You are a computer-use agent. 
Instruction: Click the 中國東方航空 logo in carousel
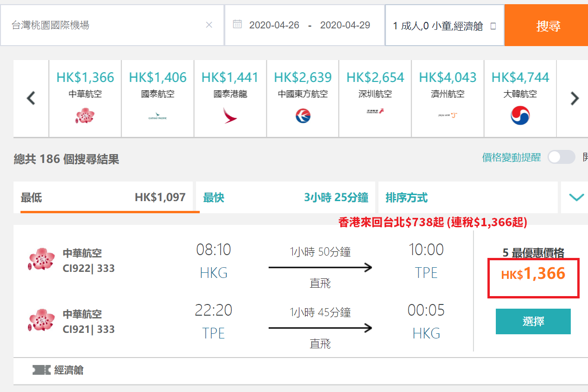click(x=303, y=115)
